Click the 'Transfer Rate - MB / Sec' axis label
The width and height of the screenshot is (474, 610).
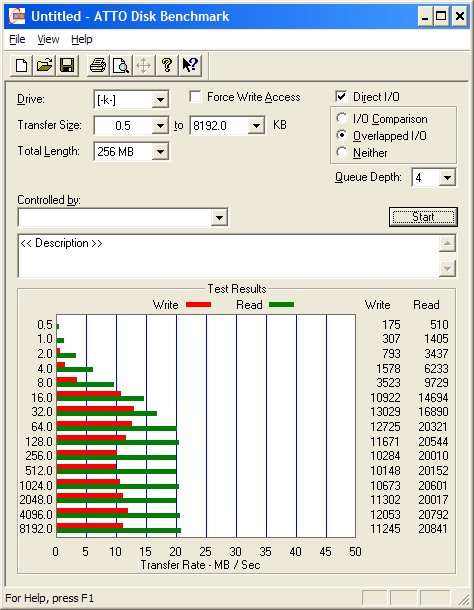(x=200, y=564)
